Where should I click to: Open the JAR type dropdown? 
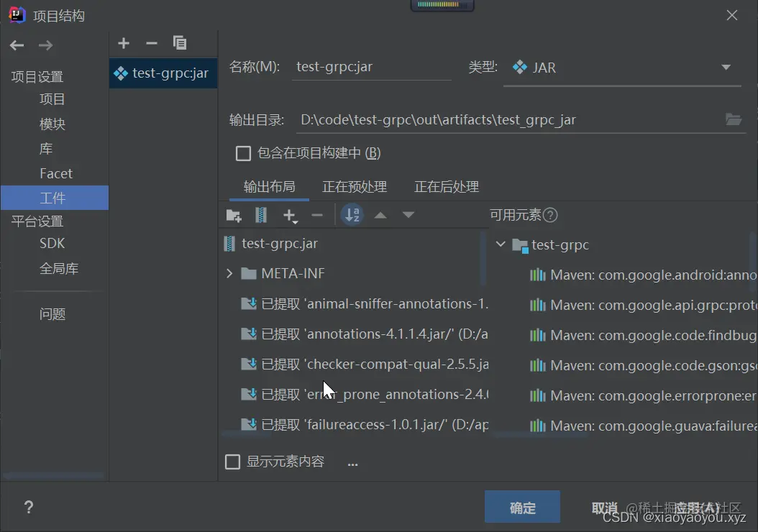click(727, 67)
